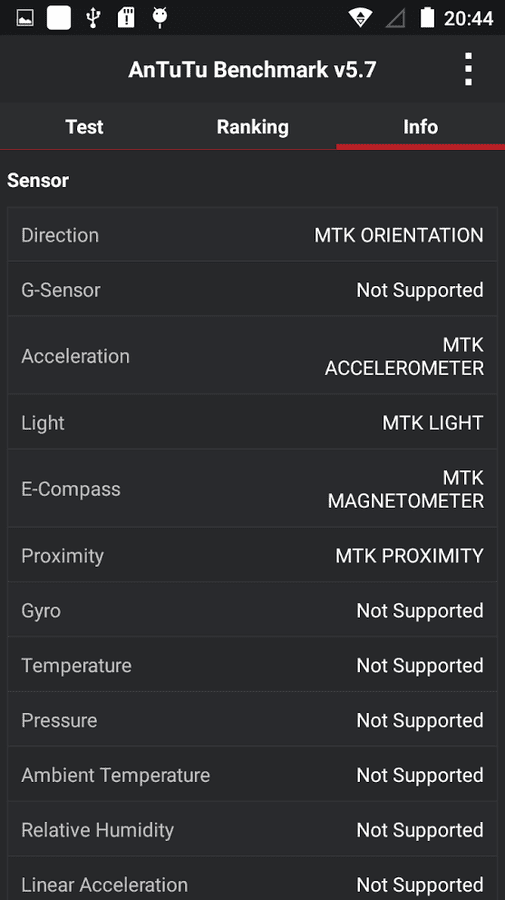Tap the Direction sensor row
Screen dimensions: 505x900
point(252,235)
